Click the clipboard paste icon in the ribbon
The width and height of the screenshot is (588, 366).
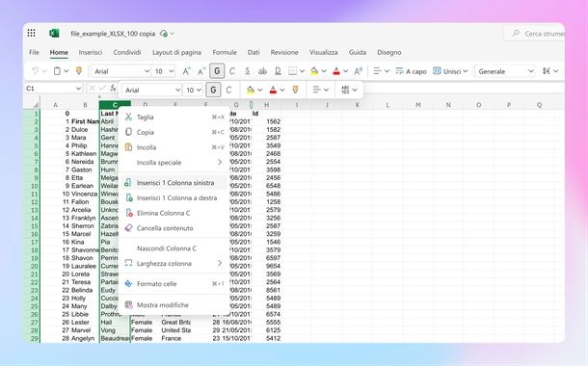click(57, 71)
